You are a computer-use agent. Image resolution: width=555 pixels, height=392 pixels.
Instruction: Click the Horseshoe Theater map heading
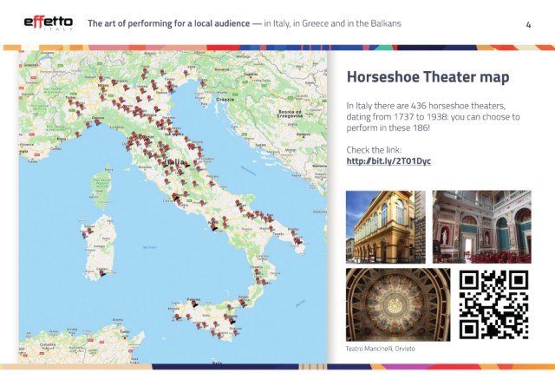click(428, 78)
